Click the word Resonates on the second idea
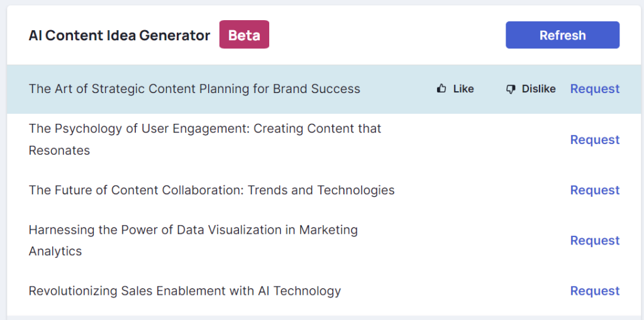The width and height of the screenshot is (644, 320). 59,150
